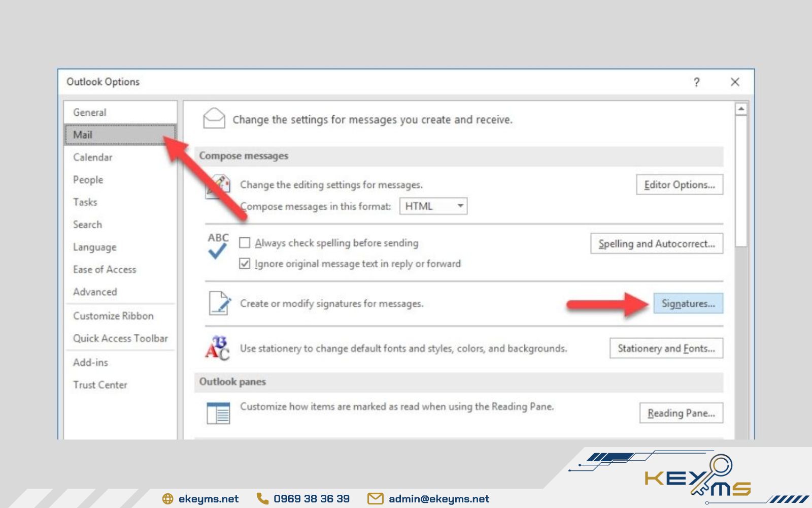Click the help question mark icon
This screenshot has height=508, width=812.
pyautogui.click(x=696, y=82)
